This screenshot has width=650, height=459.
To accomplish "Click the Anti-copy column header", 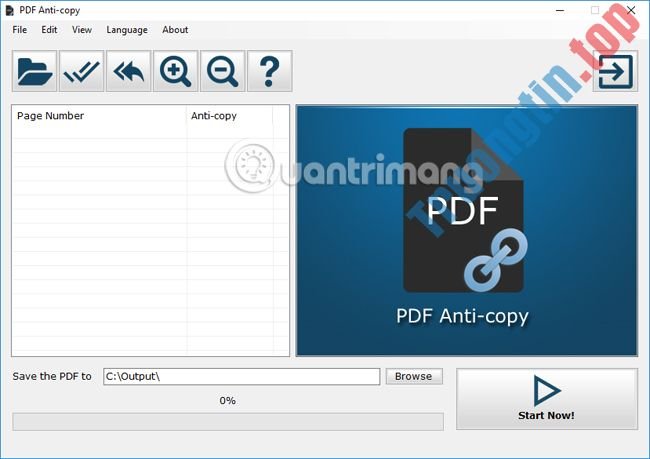I will point(230,116).
